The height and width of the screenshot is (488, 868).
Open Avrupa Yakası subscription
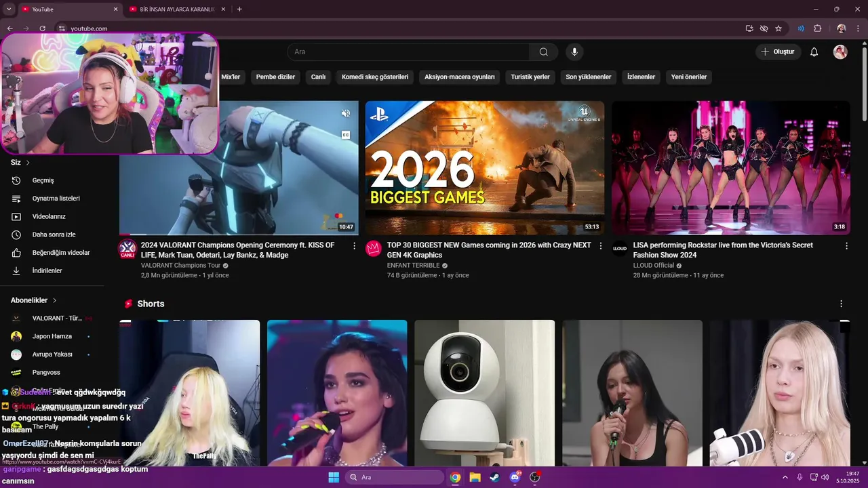tap(51, 354)
